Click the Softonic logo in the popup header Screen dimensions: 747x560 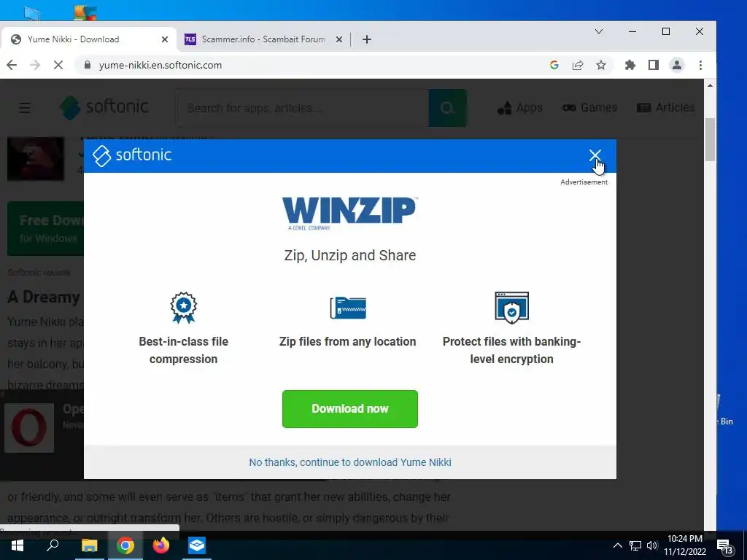point(132,155)
